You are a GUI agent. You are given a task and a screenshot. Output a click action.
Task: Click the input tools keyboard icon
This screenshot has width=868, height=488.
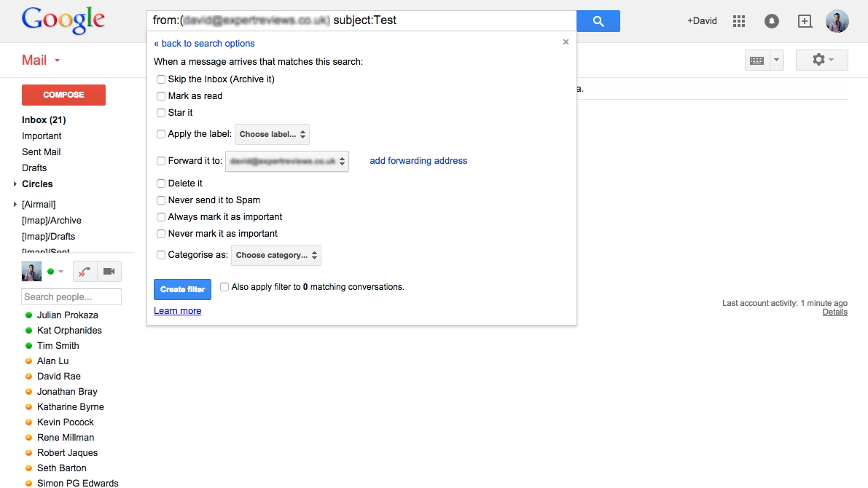pyautogui.click(x=756, y=60)
